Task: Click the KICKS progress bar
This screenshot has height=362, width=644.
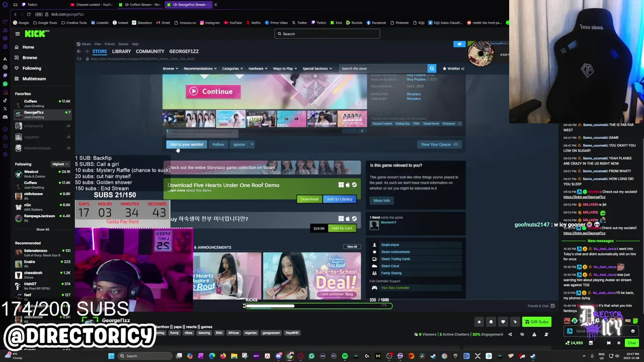Action: (x=317, y=305)
